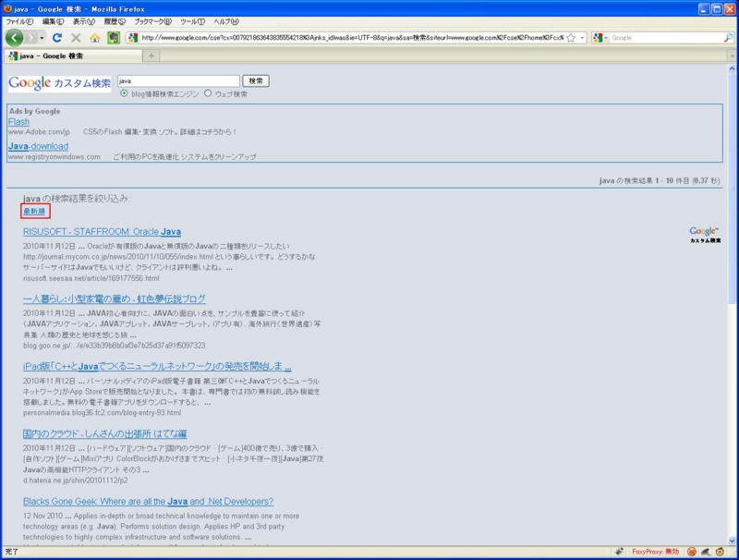Click the 'Ads by Google' label
Screen dimensions: 739x560
[x=35, y=111]
